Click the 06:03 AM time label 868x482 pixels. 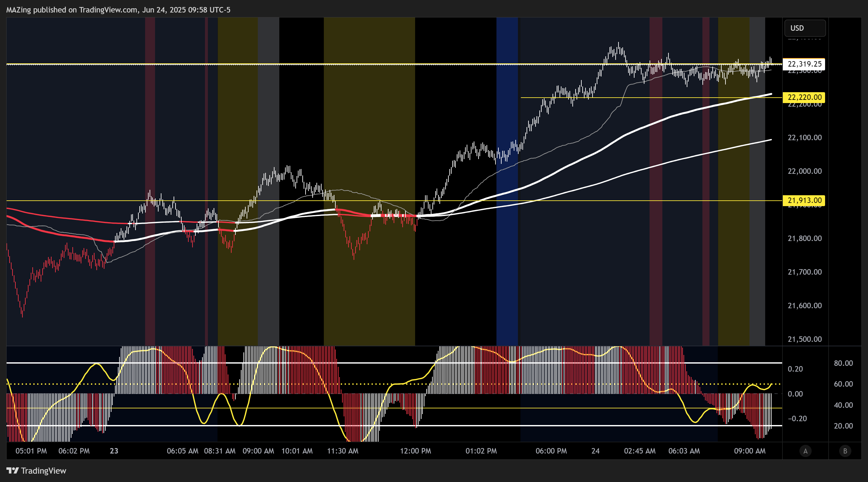pos(684,451)
